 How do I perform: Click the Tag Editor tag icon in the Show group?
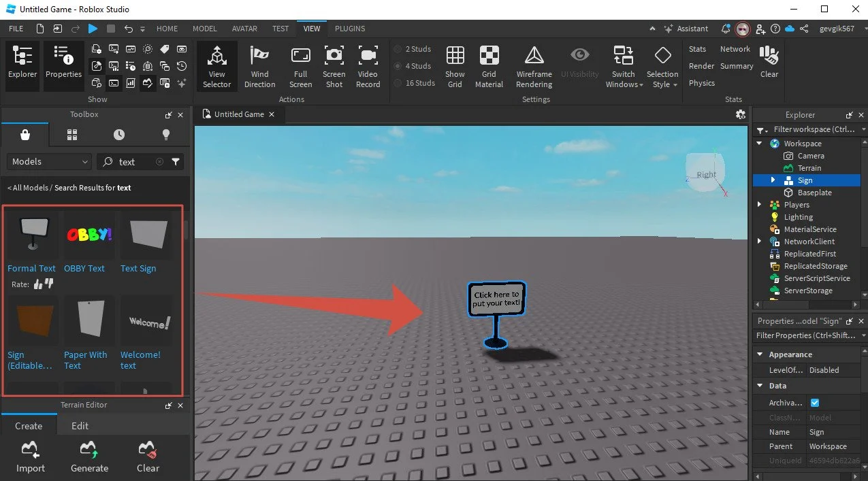click(x=164, y=49)
